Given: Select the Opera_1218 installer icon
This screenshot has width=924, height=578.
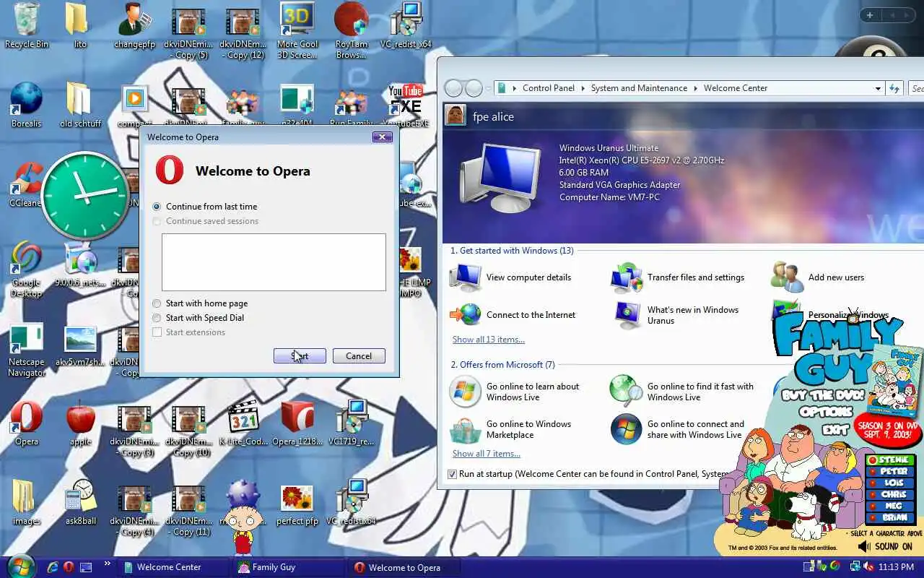Looking at the screenshot, I should tap(297, 423).
